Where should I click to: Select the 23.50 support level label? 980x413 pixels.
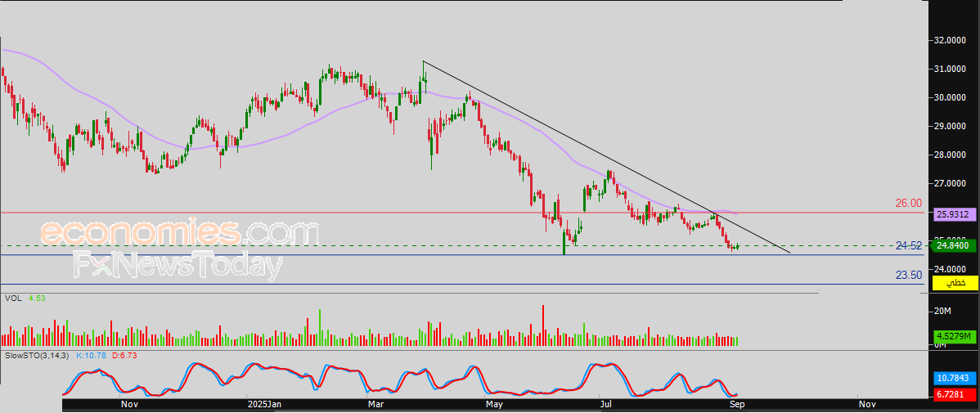(x=909, y=275)
